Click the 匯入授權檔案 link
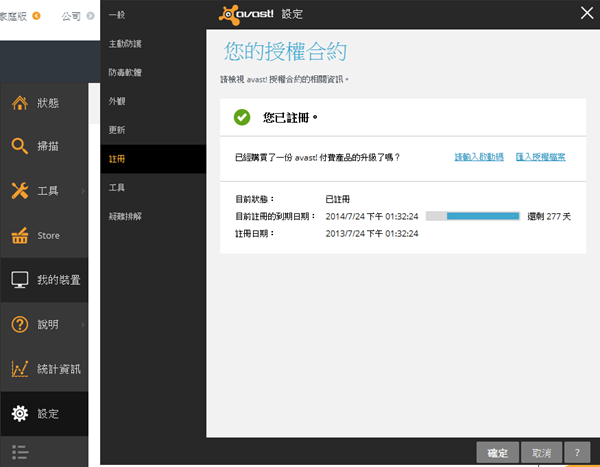 click(x=540, y=157)
